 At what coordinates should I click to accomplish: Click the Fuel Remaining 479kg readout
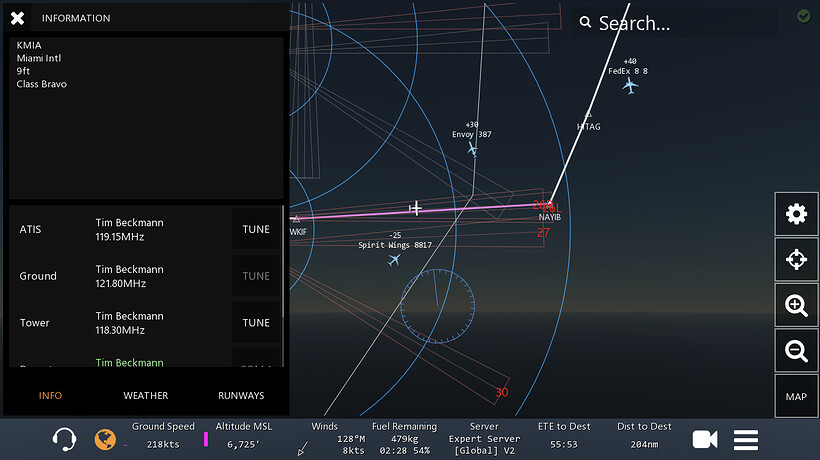(x=404, y=438)
